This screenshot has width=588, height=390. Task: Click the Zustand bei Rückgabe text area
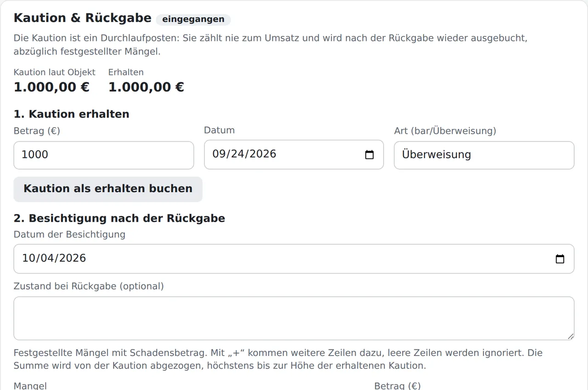(x=294, y=318)
